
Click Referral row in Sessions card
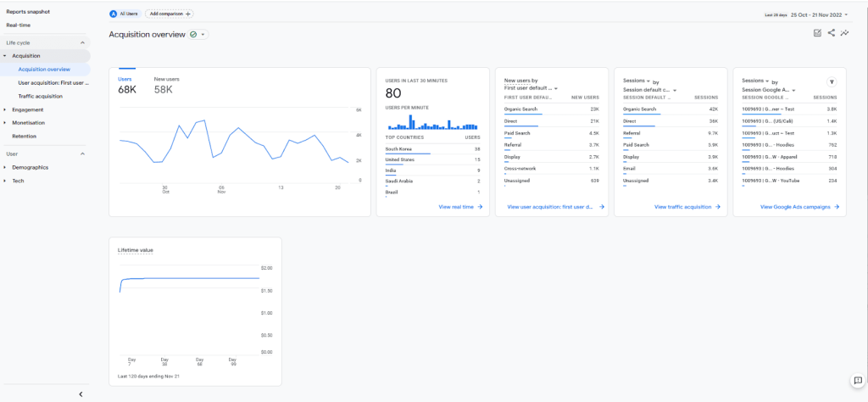pos(670,134)
